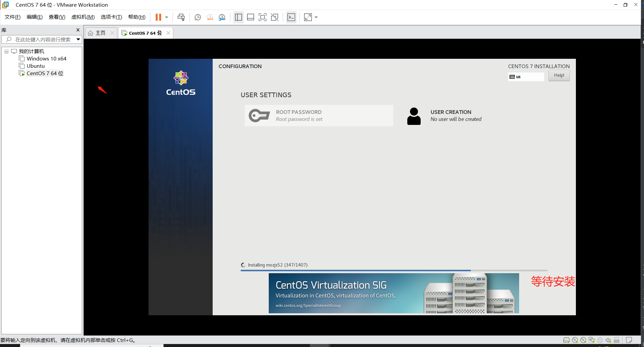
Task: Open the 编辑(E) menu
Action: pyautogui.click(x=35, y=17)
